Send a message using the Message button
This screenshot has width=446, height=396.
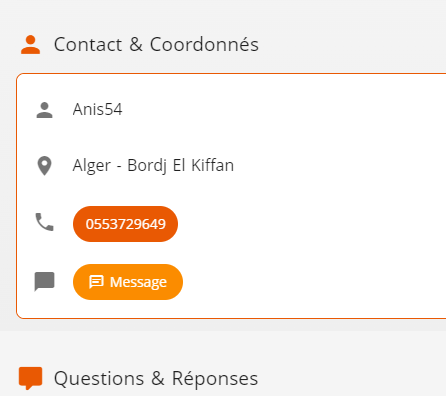click(128, 282)
